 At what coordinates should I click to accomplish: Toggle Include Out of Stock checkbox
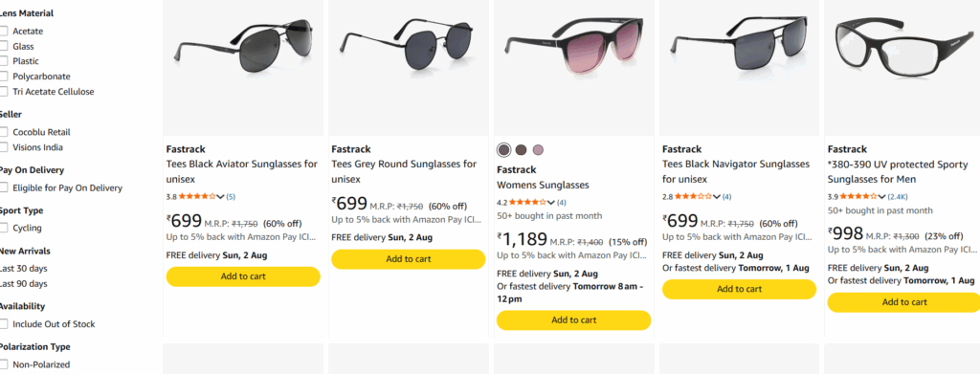(x=4, y=324)
